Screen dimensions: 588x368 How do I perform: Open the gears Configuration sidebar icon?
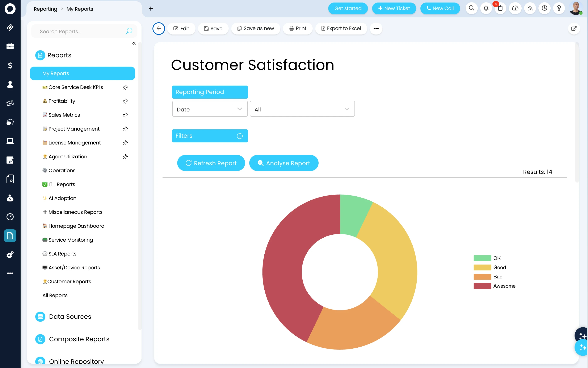pyautogui.click(x=10, y=255)
